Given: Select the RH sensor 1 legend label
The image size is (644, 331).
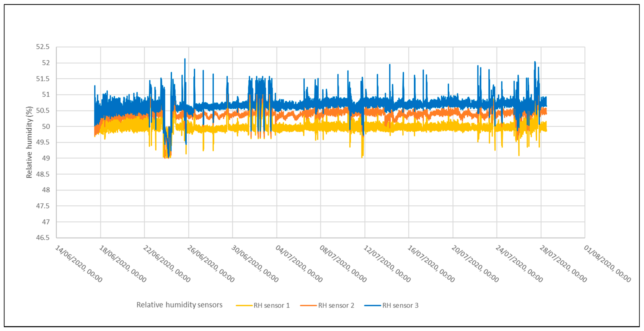Looking at the screenshot, I should [x=271, y=305].
